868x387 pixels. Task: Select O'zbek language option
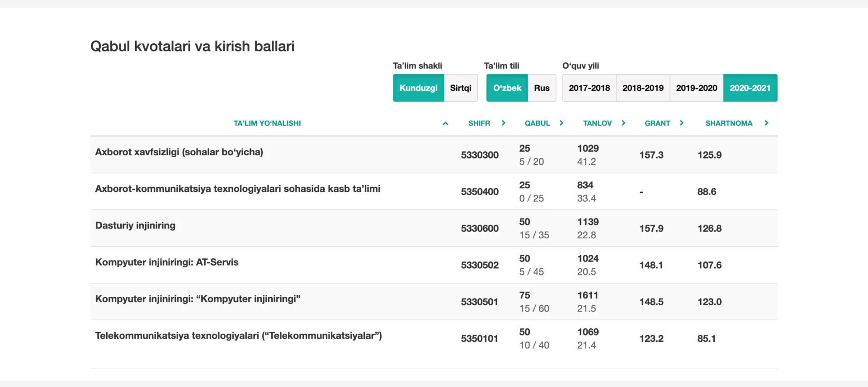point(507,88)
